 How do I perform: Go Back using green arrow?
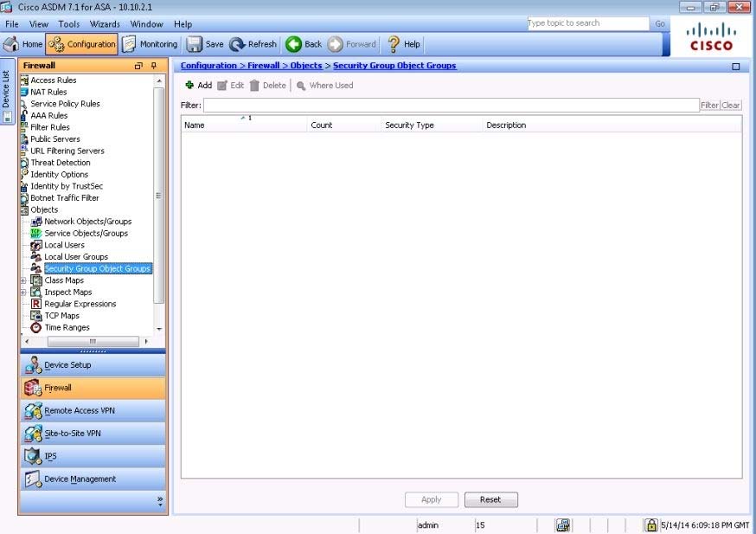(293, 44)
